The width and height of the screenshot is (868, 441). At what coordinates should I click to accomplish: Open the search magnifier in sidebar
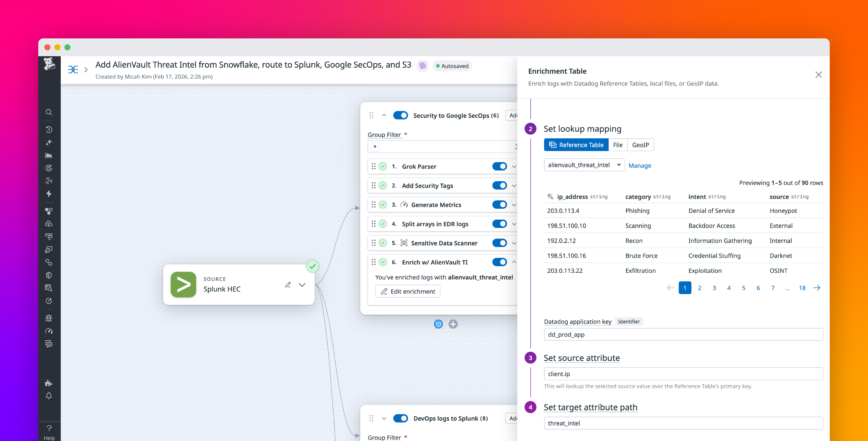click(49, 112)
